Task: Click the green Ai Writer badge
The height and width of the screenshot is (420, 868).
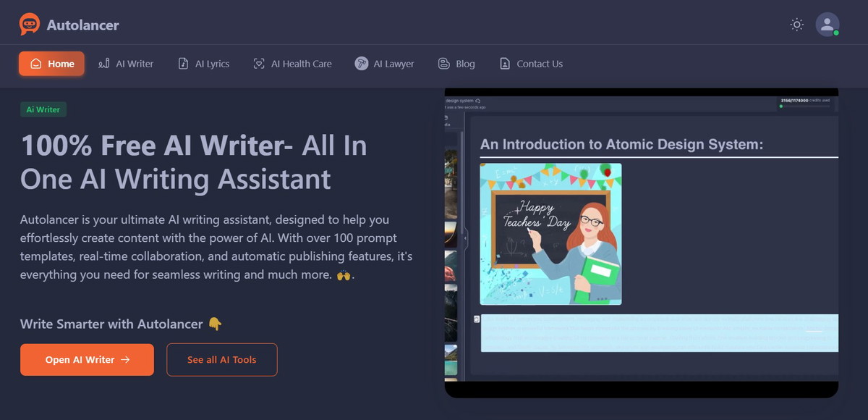Action: coord(43,110)
